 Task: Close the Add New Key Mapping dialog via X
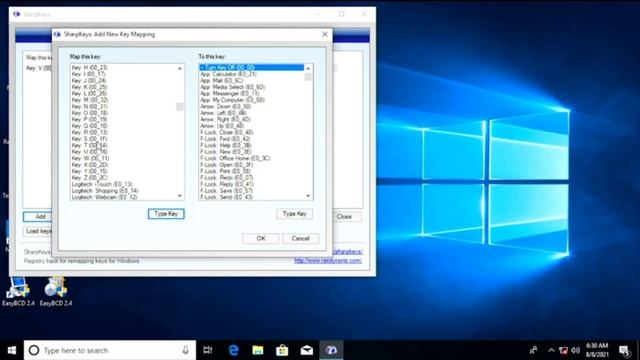pyautogui.click(x=324, y=34)
